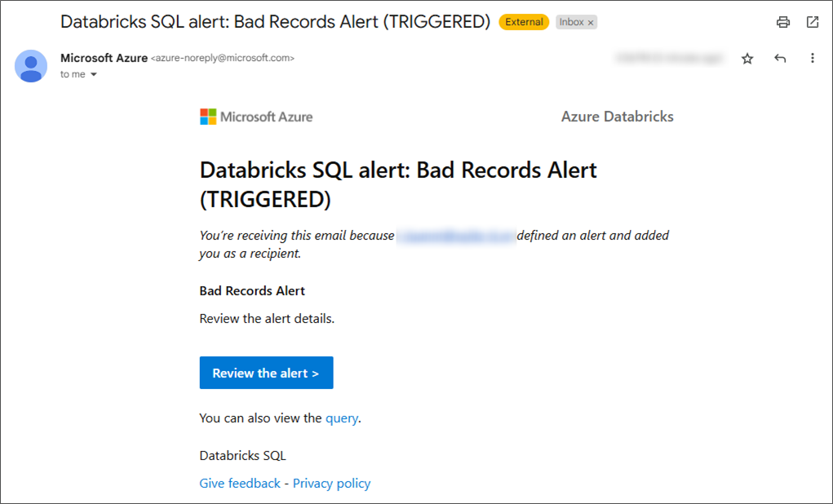
Task: Star the Bad Records Alert email
Action: [747, 59]
